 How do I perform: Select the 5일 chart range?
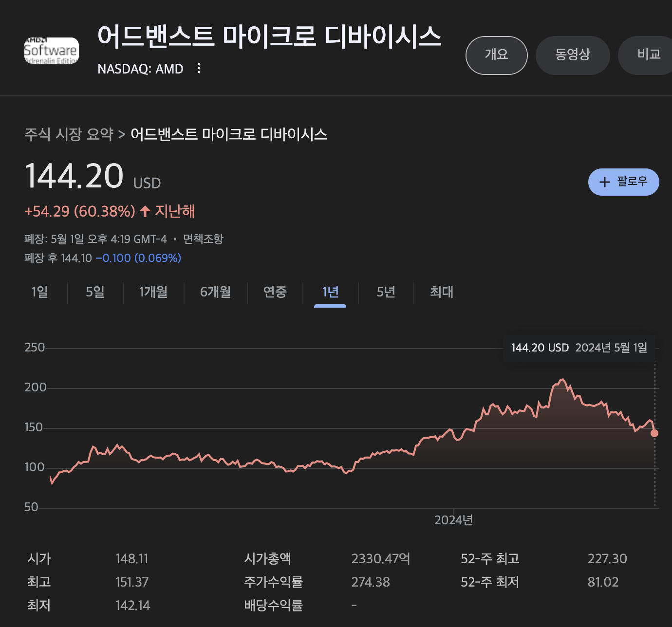95,292
